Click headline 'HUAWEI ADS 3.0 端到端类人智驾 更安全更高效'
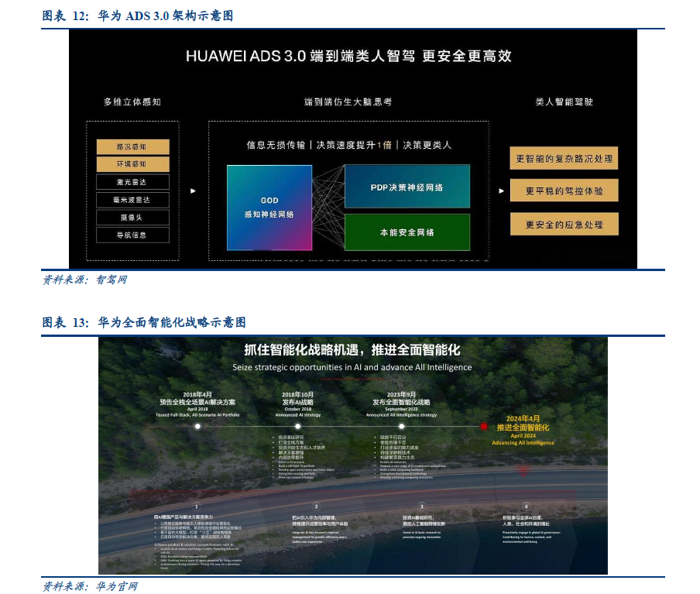This screenshot has width=700, height=594. (x=348, y=57)
